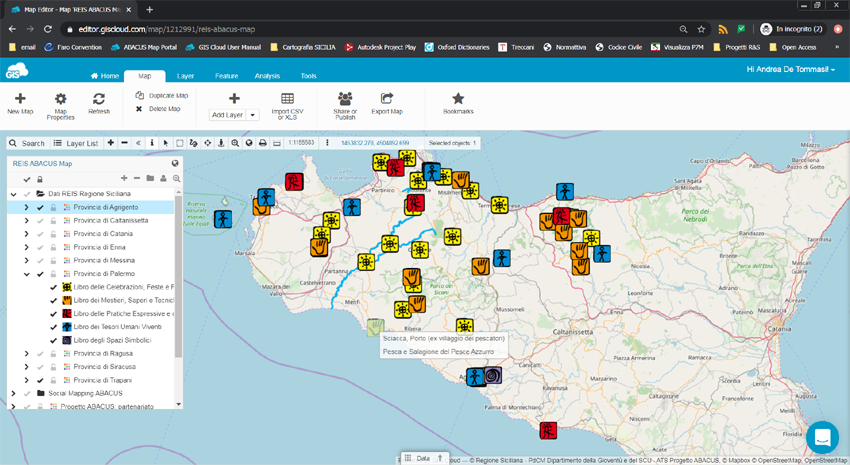Toggle visibility of Provincia di Catania layer
This screenshot has width=850, height=465.
[x=40, y=234]
